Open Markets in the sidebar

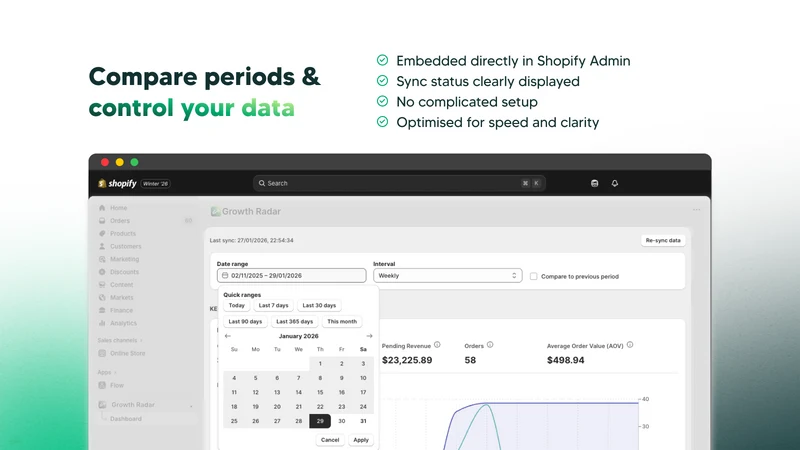tap(121, 297)
